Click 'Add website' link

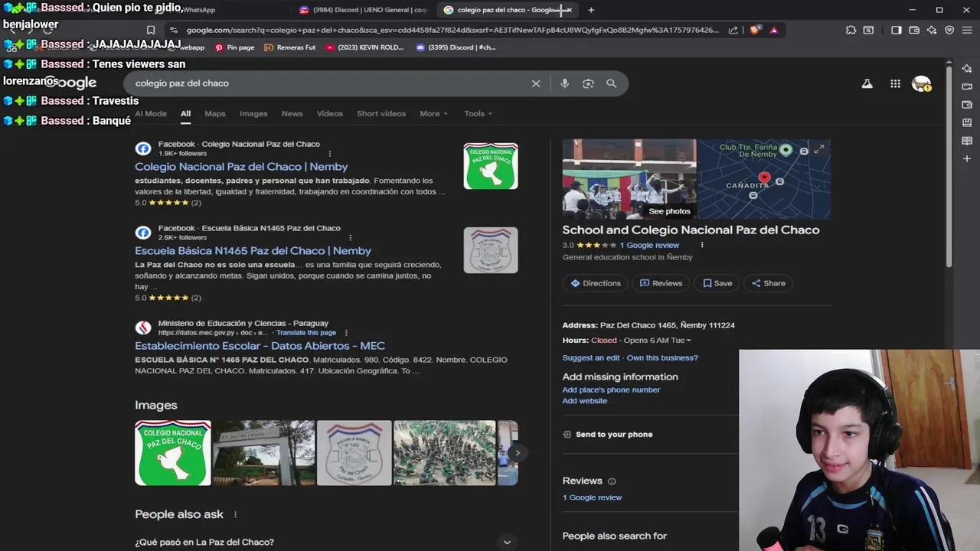[x=585, y=401]
